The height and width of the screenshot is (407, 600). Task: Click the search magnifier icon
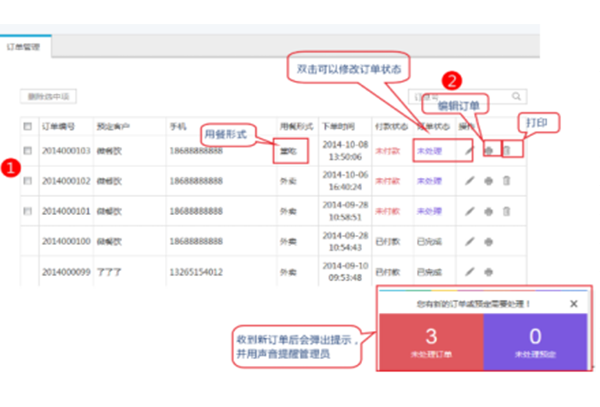pos(517,96)
